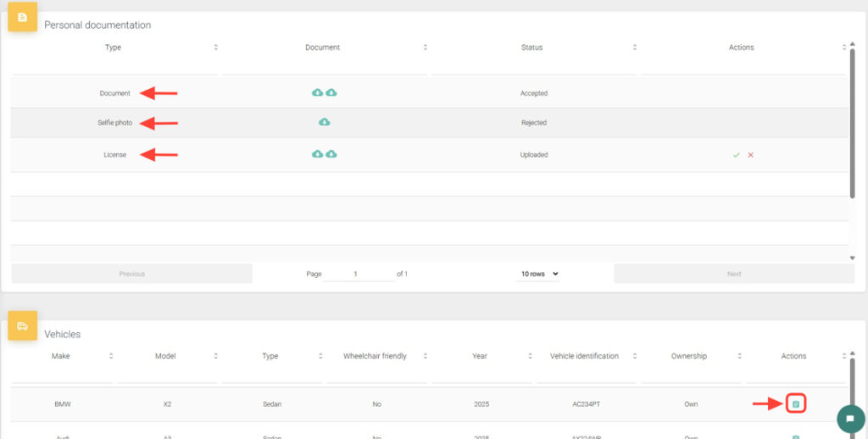Click the yellow Personal documentation section icon
The image size is (868, 439).
(x=23, y=17)
